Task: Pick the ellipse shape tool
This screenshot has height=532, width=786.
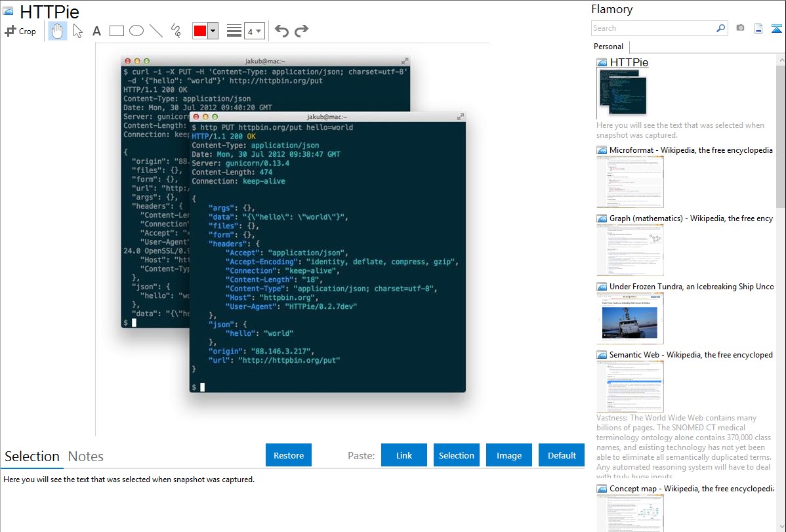Action: [x=136, y=31]
